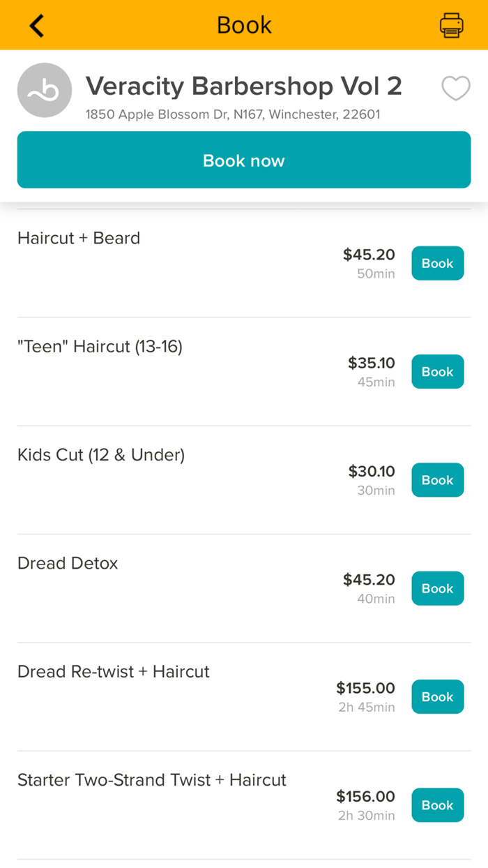This screenshot has width=488, height=868.
Task: Click the 50min duration under Haircut + Beard
Action: (376, 274)
